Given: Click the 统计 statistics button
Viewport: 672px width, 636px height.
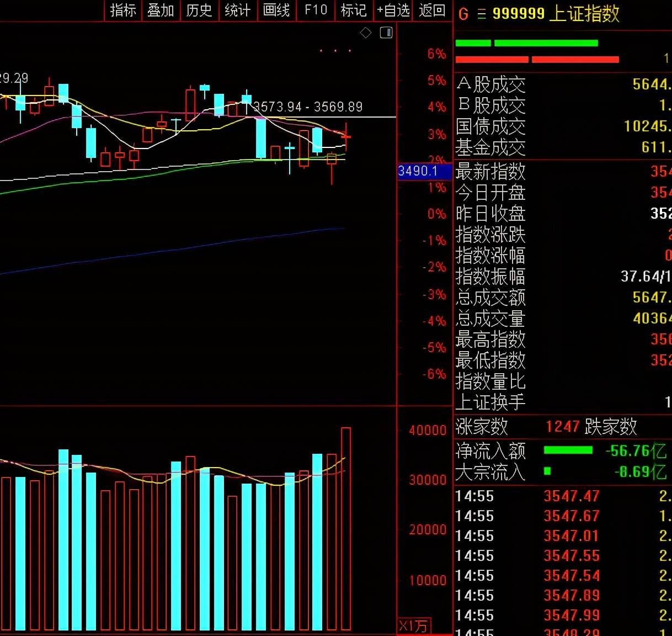Looking at the screenshot, I should tap(238, 10).
